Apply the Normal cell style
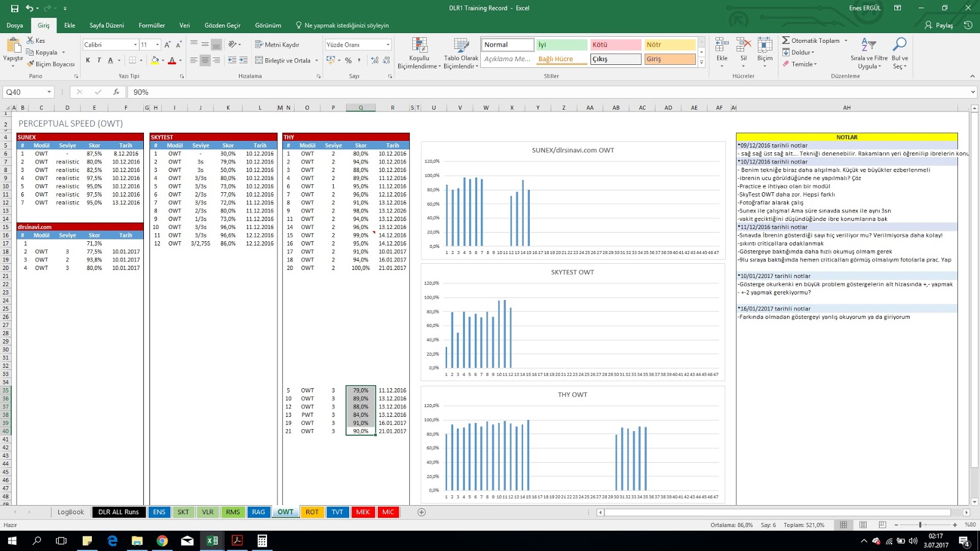 point(508,45)
